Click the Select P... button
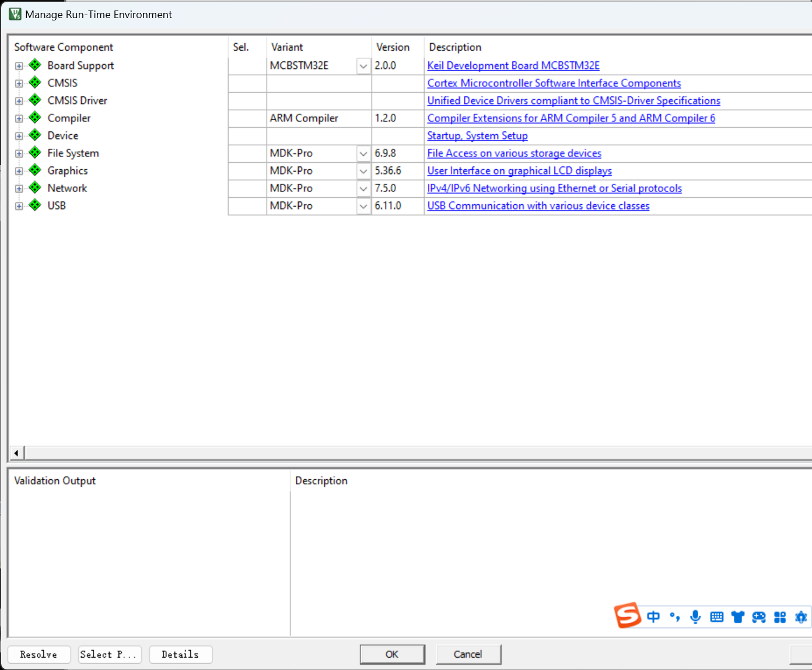Image resolution: width=812 pixels, height=670 pixels. pyautogui.click(x=110, y=654)
